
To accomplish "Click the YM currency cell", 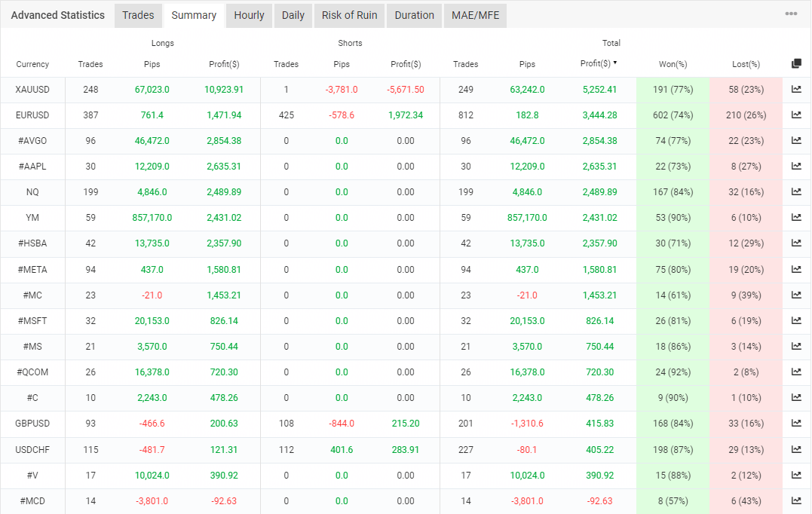I will click(32, 218).
